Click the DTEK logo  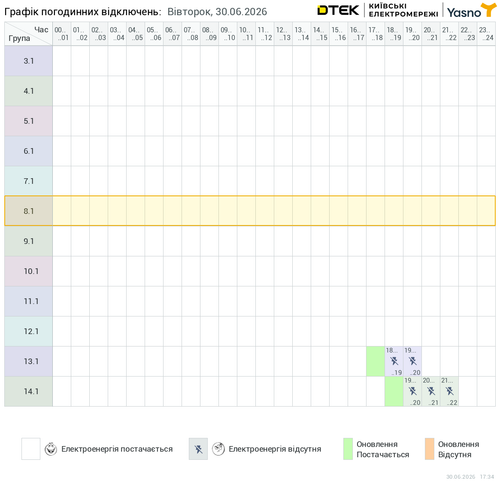[338, 10]
